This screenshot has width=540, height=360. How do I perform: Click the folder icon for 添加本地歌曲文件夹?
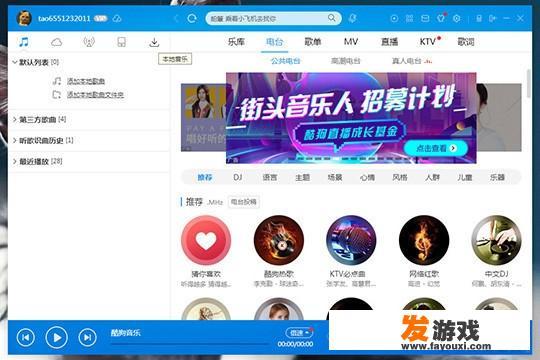(x=57, y=94)
